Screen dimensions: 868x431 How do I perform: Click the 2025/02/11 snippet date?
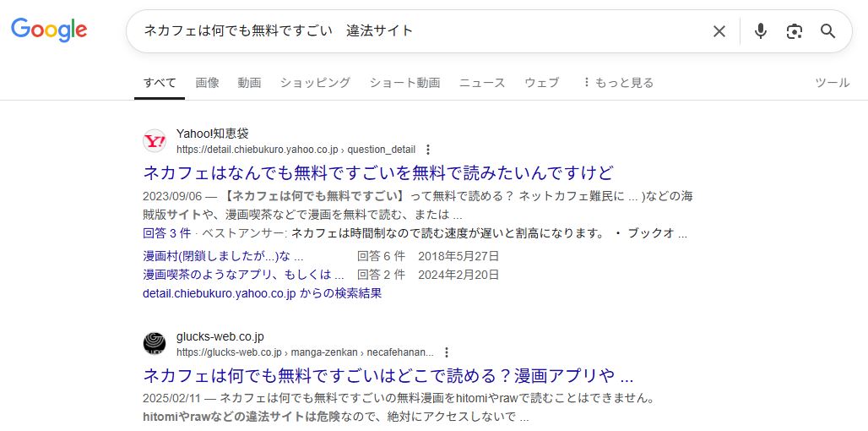click(x=172, y=398)
